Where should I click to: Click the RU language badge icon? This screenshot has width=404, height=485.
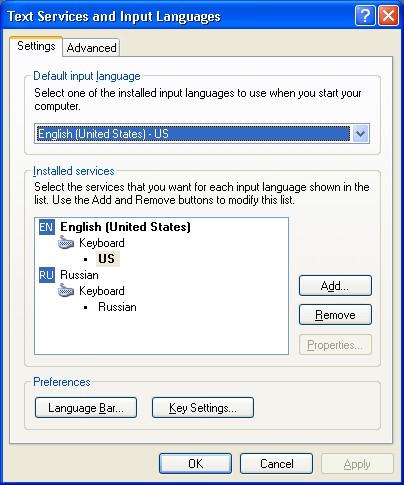coord(47,275)
